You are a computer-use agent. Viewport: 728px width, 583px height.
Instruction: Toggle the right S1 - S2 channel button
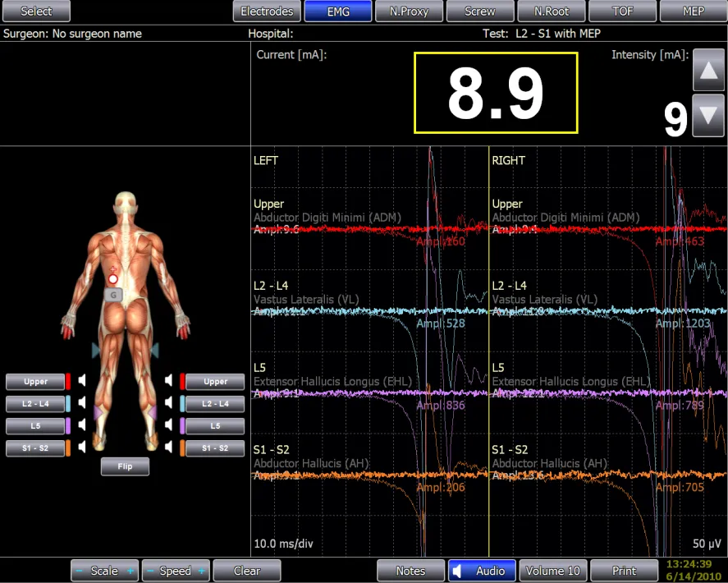[215, 449]
